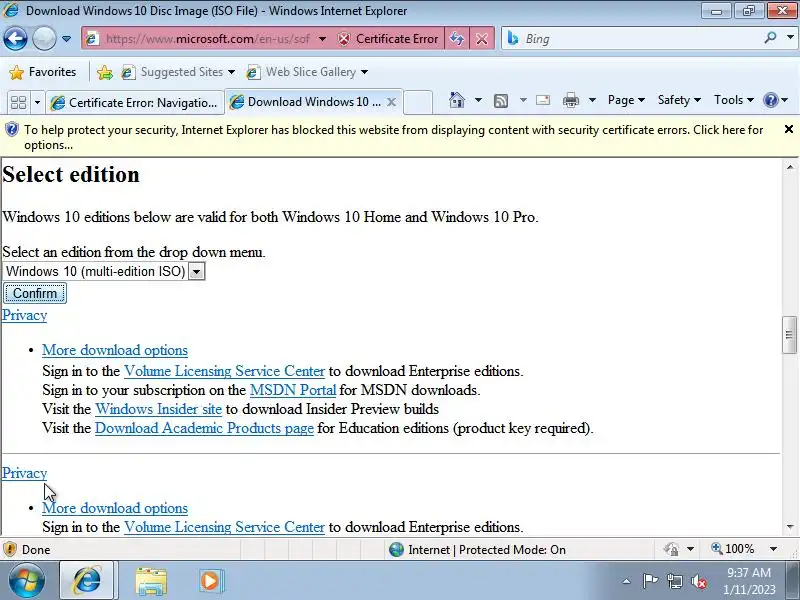
Task: Expand the Print options dropdown arrow
Action: point(592,100)
